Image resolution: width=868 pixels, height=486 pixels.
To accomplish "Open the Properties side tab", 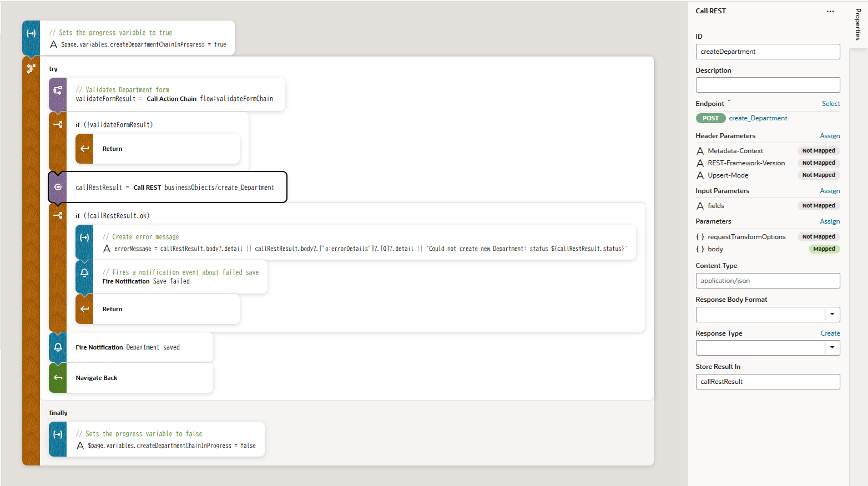I will tap(858, 24).
